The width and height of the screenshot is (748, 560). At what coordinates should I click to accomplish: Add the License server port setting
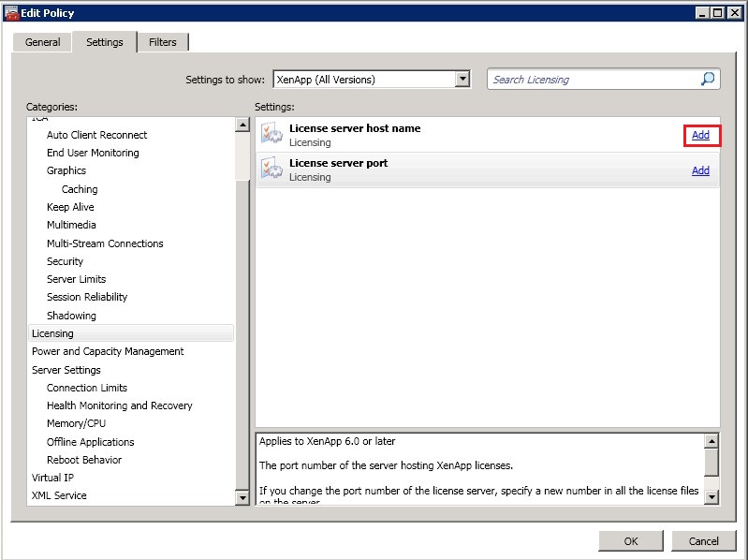(700, 170)
